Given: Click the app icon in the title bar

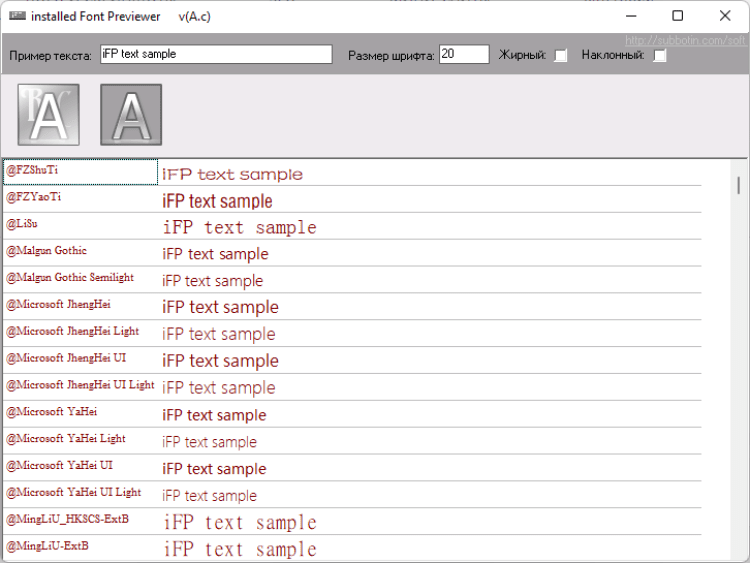Looking at the screenshot, I should tap(15, 16).
